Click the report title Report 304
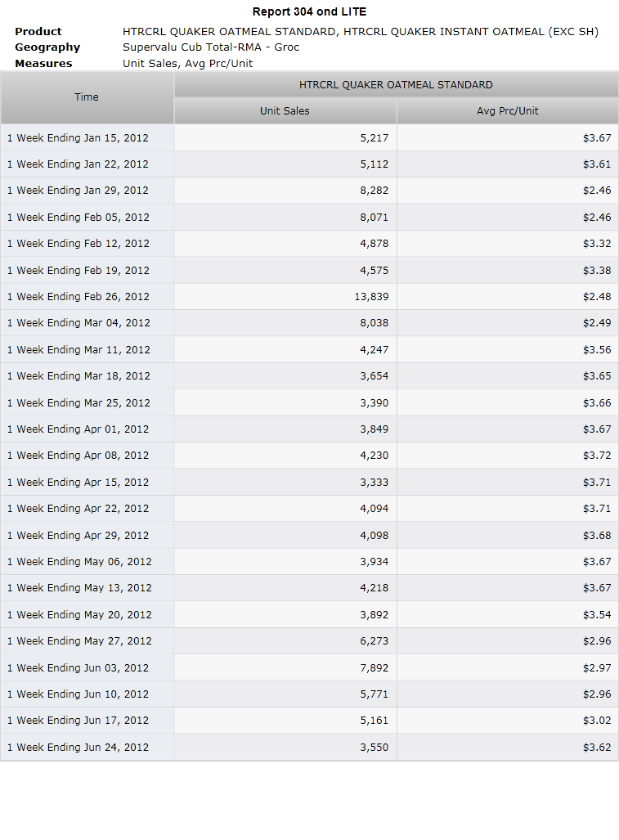Image resolution: width=619 pixels, height=840 pixels. tap(283, 11)
